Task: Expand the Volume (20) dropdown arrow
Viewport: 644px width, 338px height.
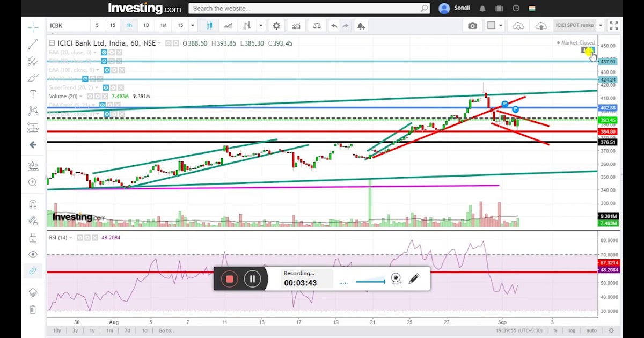Action: tap(82, 96)
